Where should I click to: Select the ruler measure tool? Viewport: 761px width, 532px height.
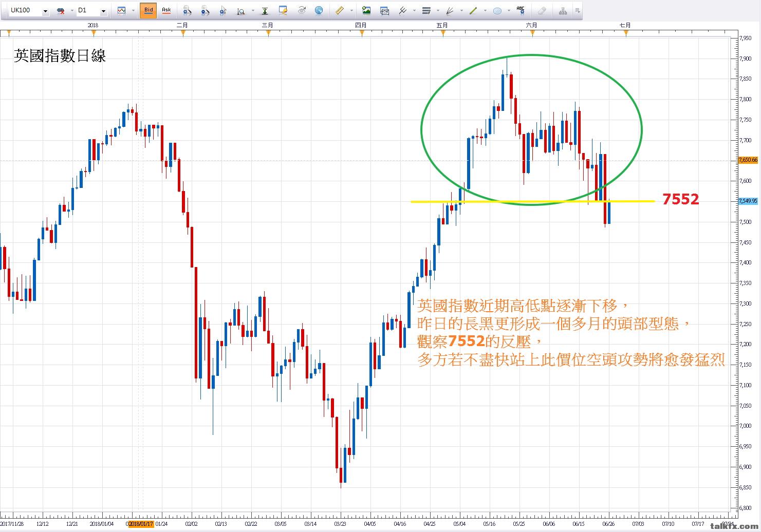pyautogui.click(x=339, y=10)
